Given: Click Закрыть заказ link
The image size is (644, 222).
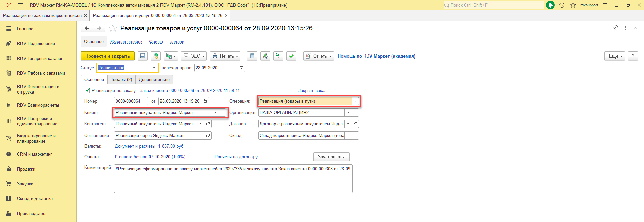Looking at the screenshot, I should (x=312, y=91).
